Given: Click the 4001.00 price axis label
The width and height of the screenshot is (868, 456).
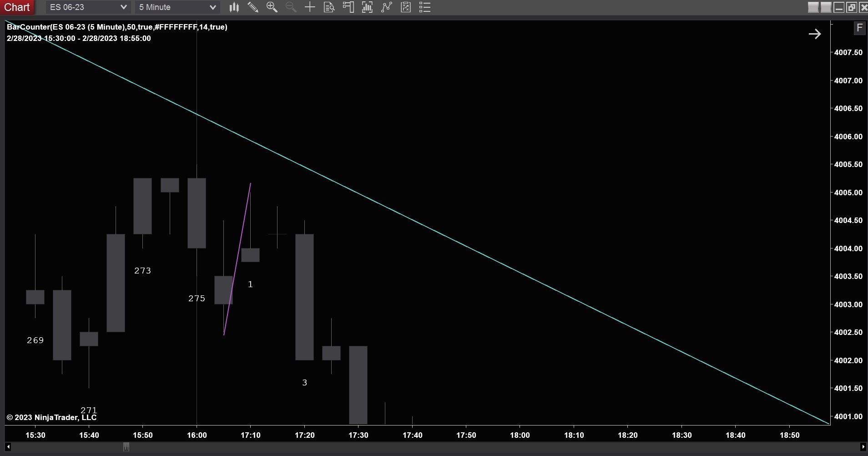Looking at the screenshot, I should (x=848, y=416).
